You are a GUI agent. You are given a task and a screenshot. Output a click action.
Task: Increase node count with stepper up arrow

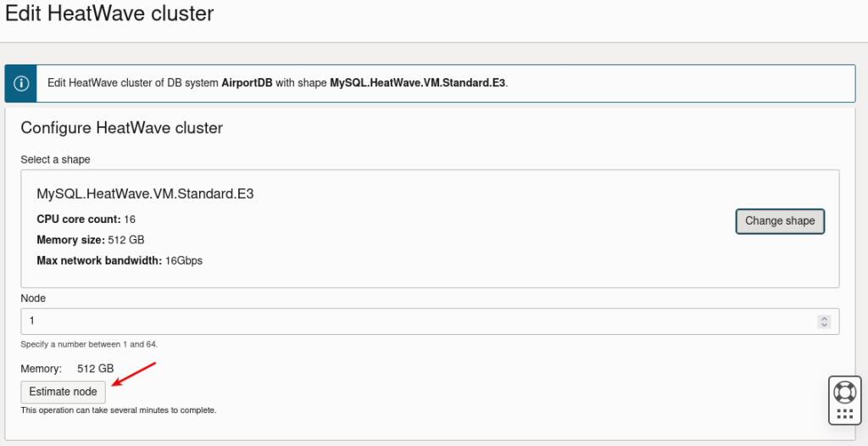coord(824,319)
